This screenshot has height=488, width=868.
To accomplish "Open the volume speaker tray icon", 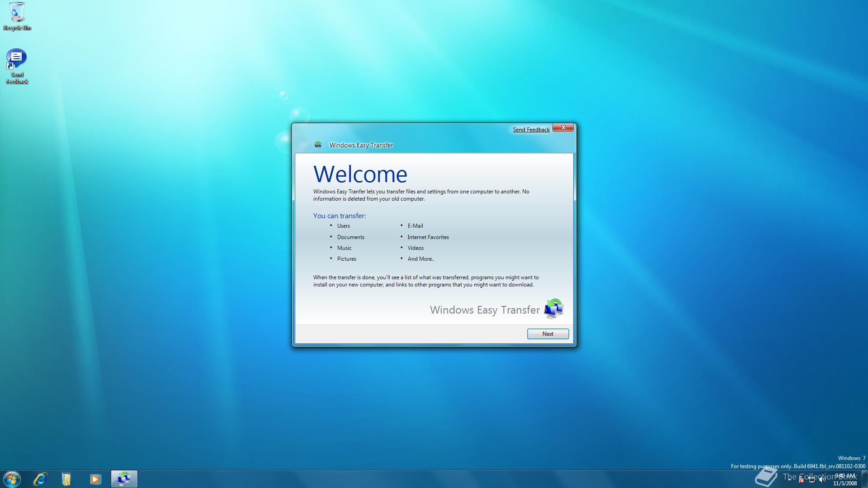I will [x=822, y=480].
